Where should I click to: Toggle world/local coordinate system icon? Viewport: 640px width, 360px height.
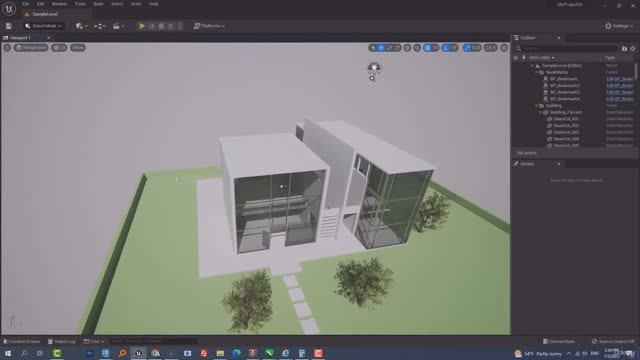[x=407, y=48]
